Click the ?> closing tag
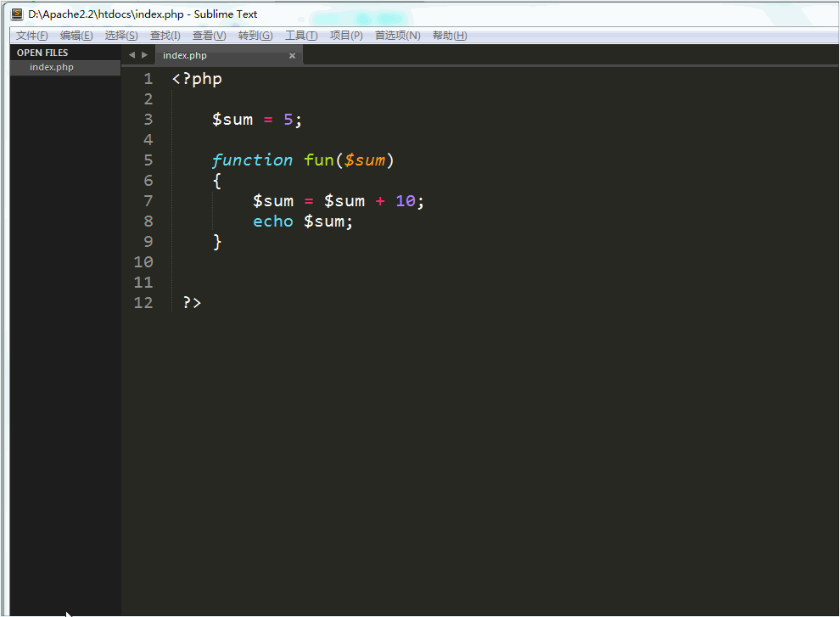 click(192, 303)
